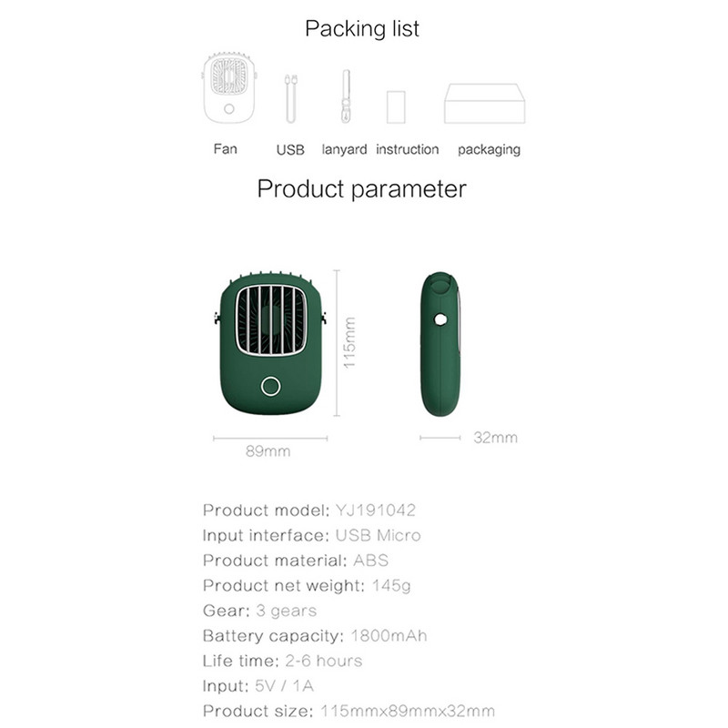Click the 32mm thickness dimension label
The image size is (728, 728).
495,438
